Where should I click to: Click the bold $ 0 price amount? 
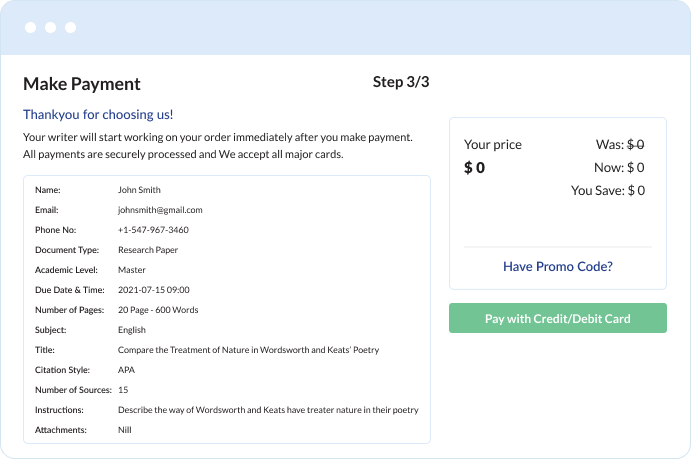(x=474, y=168)
